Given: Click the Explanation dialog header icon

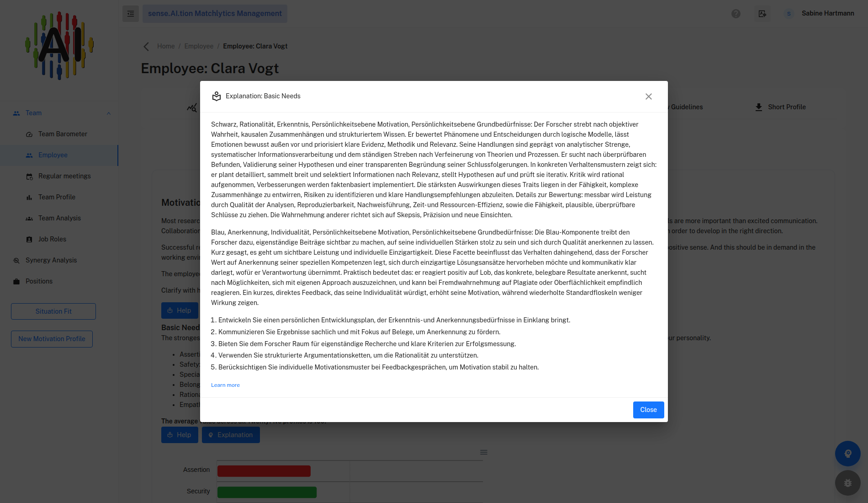Looking at the screenshot, I should click(x=217, y=96).
